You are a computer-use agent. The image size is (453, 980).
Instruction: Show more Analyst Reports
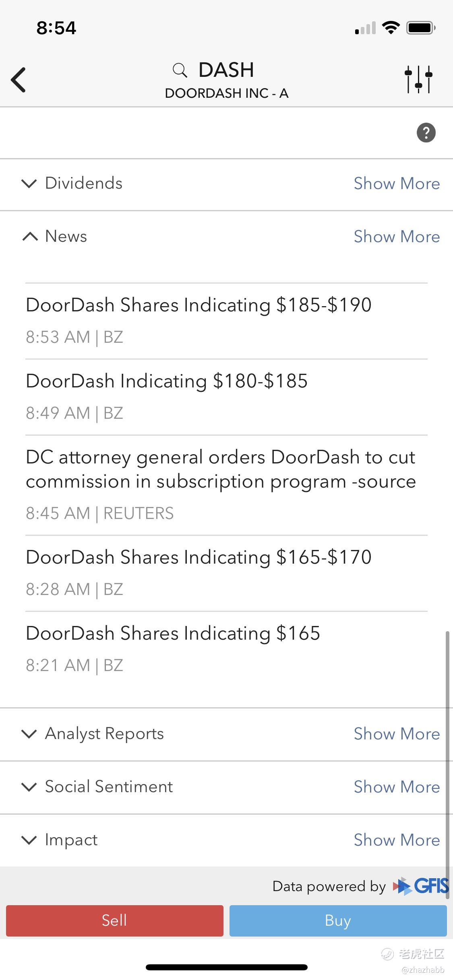pos(397,734)
